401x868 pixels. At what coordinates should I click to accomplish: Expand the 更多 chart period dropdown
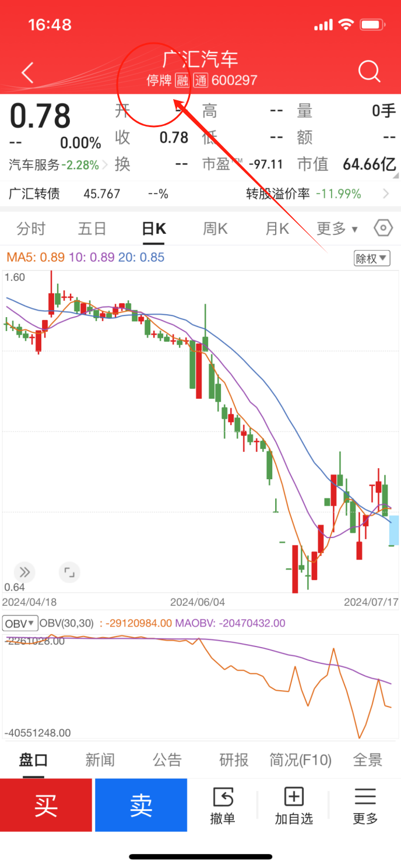337,229
